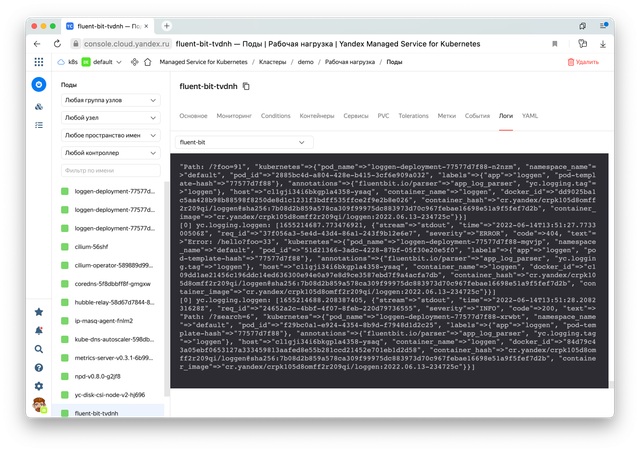The image size is (640, 452).
Task: Click the 'Фильтр по имени' input field
Action: coord(109,171)
